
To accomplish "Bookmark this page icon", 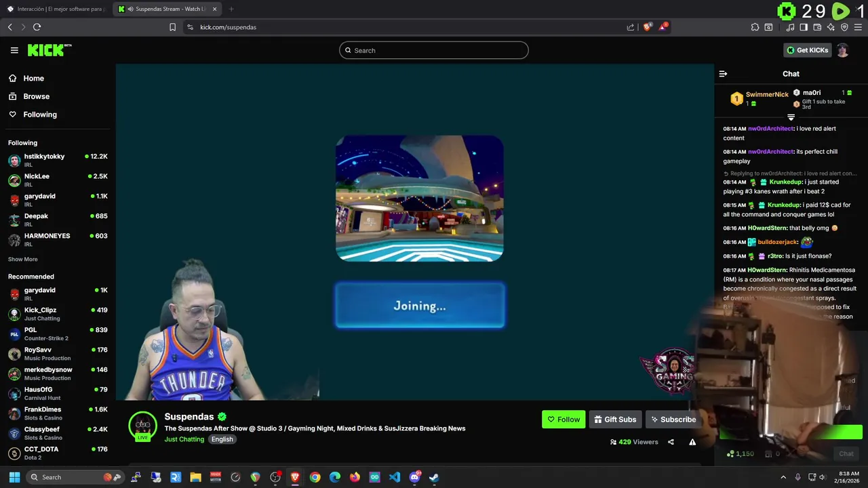I will tap(172, 27).
